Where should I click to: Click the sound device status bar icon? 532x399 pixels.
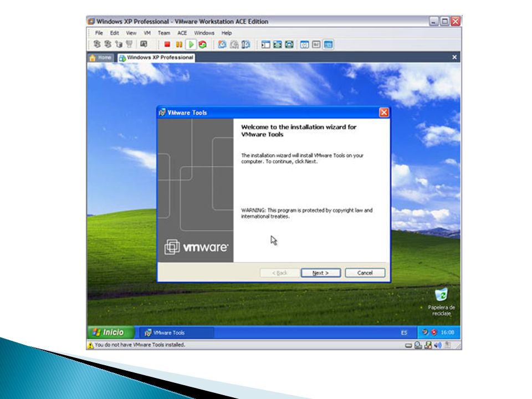click(x=438, y=345)
